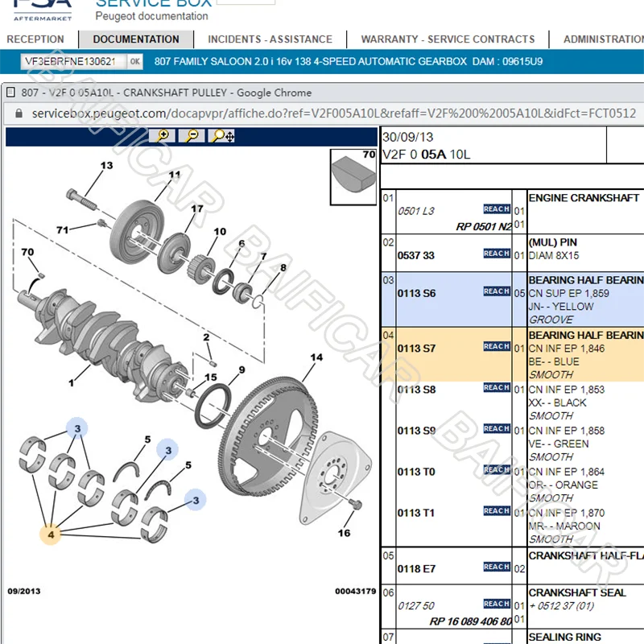Click the zoom out magnifier icon

tap(192, 135)
